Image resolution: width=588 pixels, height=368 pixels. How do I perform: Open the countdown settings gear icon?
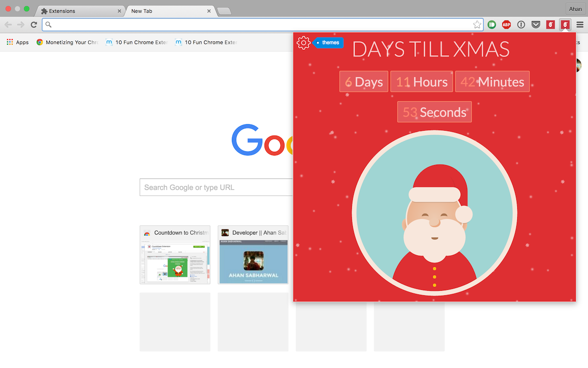click(303, 43)
